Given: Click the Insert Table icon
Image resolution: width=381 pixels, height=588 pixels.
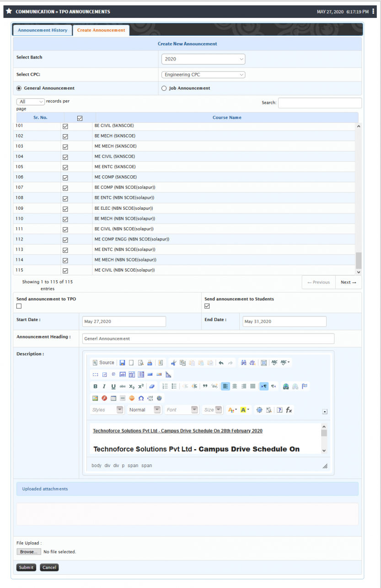Looking at the screenshot, I should click(113, 398).
